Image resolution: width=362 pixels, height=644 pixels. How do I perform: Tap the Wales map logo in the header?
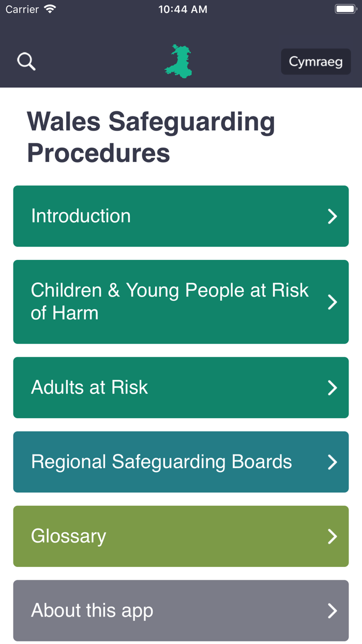[178, 61]
